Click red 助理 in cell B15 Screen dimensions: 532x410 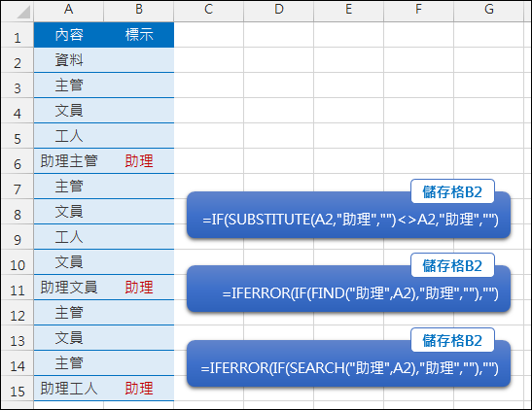139,389
